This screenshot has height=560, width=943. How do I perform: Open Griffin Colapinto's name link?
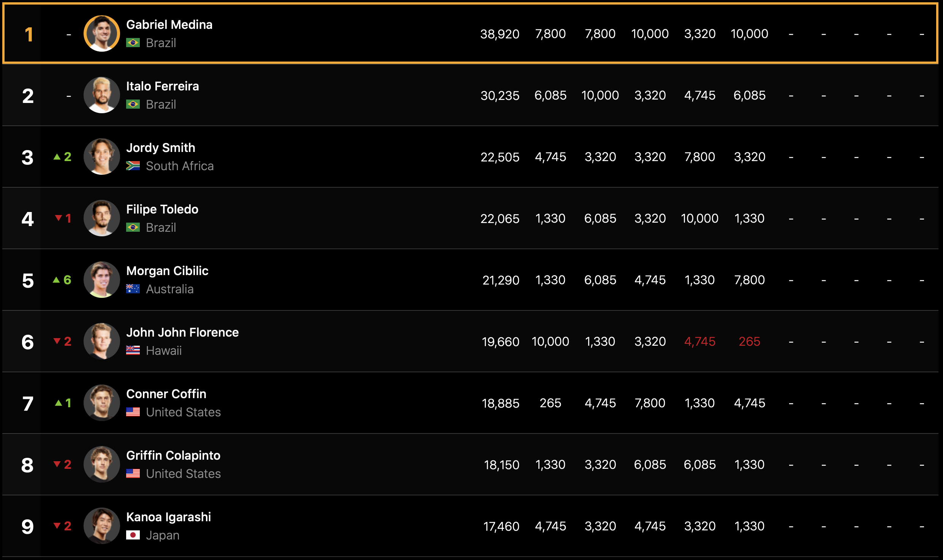(173, 456)
